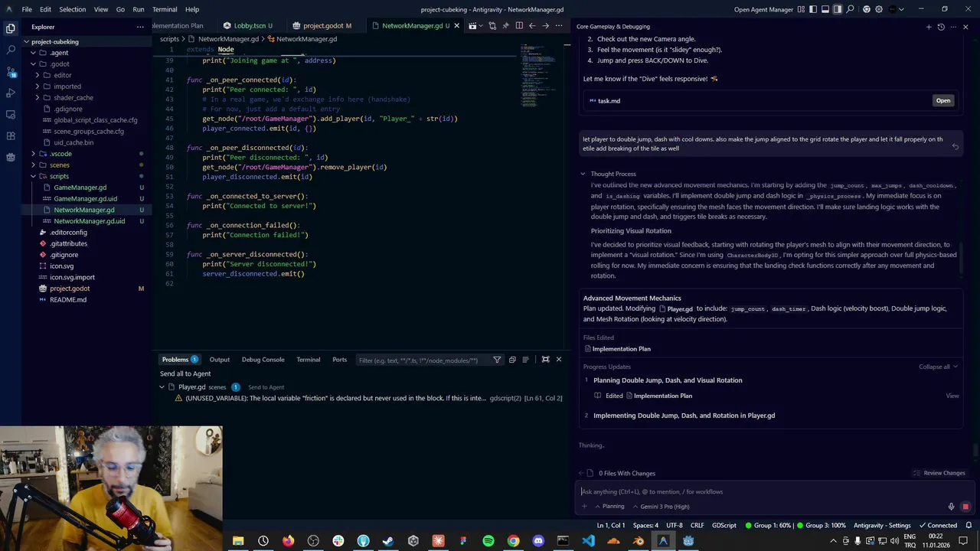Switch to the Output panel tab
Image resolution: width=980 pixels, height=551 pixels.
pos(220,360)
